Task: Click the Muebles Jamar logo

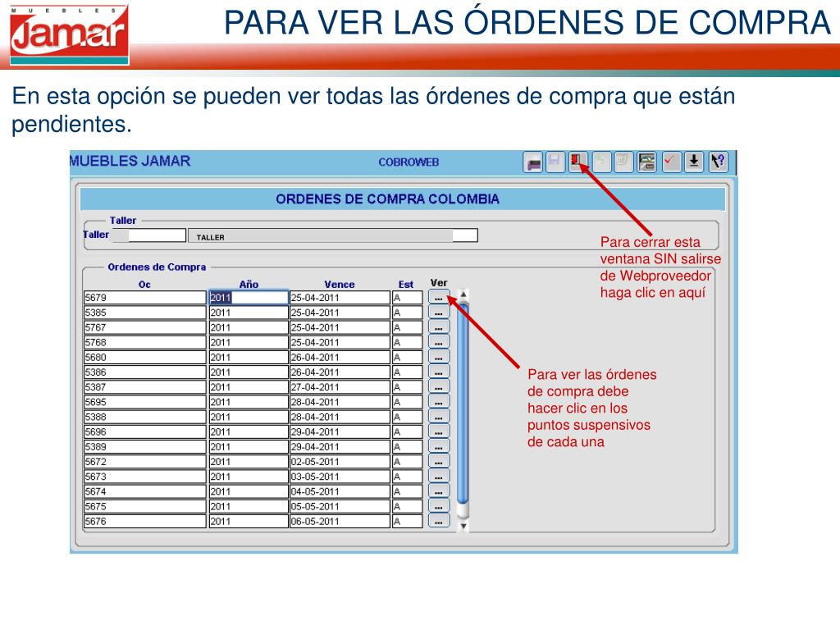Action: coord(69,35)
